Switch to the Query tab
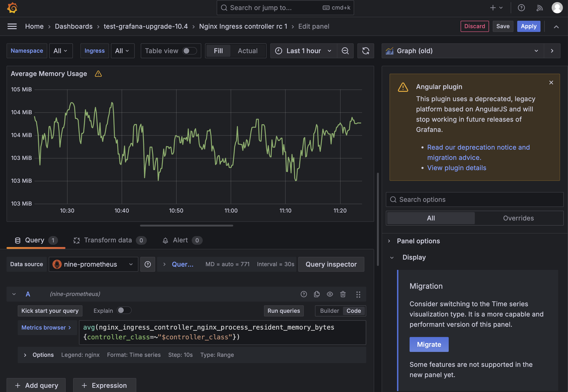 (36, 240)
